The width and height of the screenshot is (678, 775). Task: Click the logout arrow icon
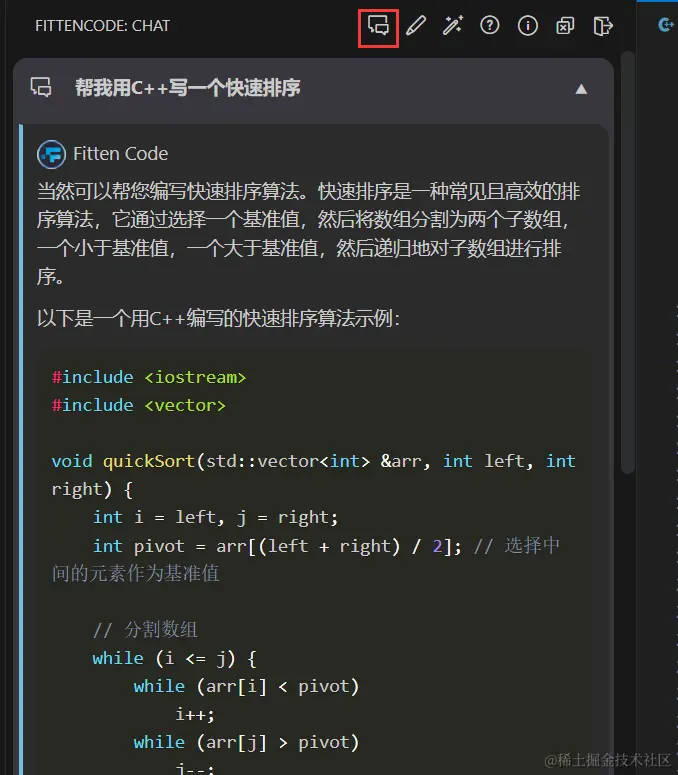[602, 26]
